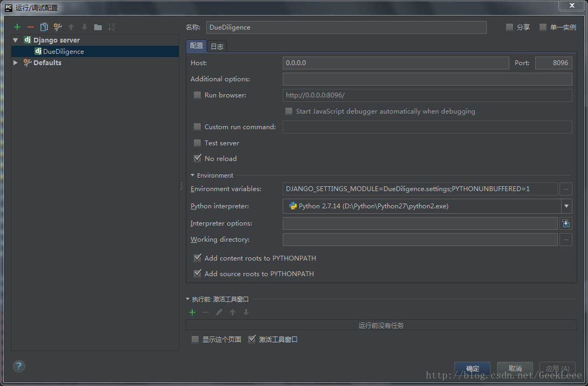Viewport: 588px width, 386px height.
Task: Remove the before-launch task with the minus icon
Action: (x=206, y=312)
